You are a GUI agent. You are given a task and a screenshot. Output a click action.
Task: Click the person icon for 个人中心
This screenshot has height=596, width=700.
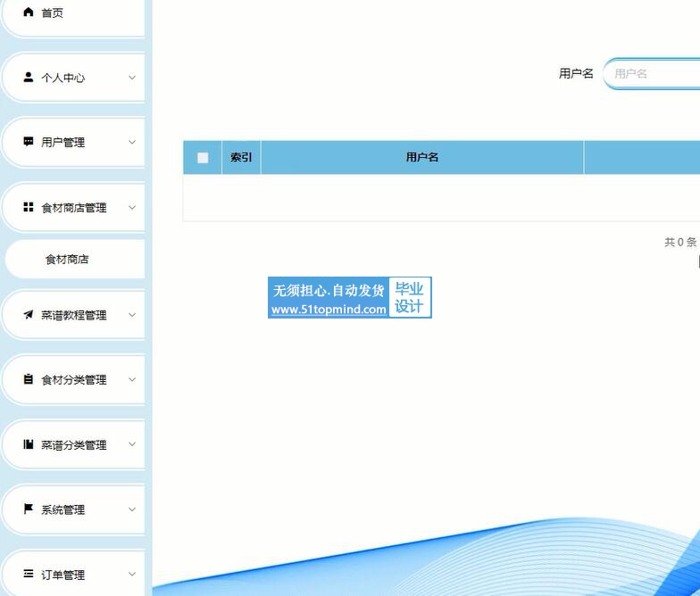29,77
